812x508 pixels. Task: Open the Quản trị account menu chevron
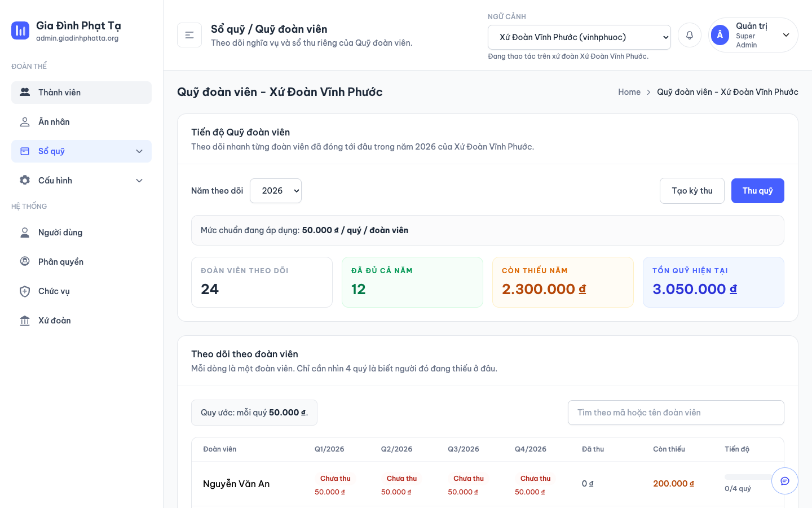coord(786,35)
